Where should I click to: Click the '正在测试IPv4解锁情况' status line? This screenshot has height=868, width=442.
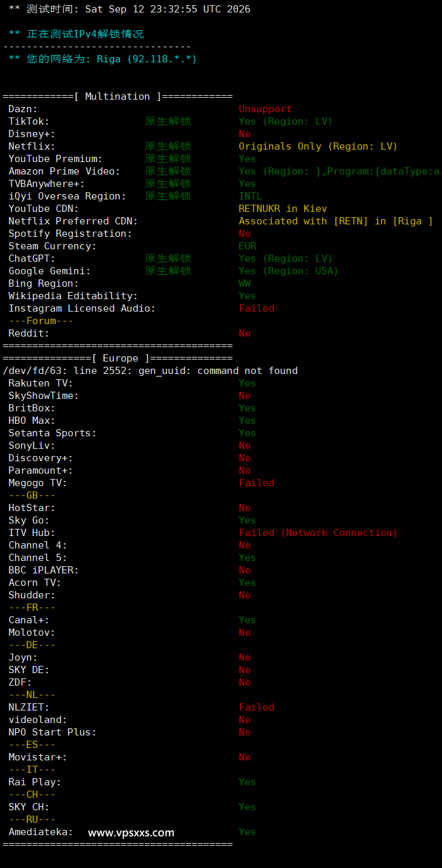[x=76, y=34]
